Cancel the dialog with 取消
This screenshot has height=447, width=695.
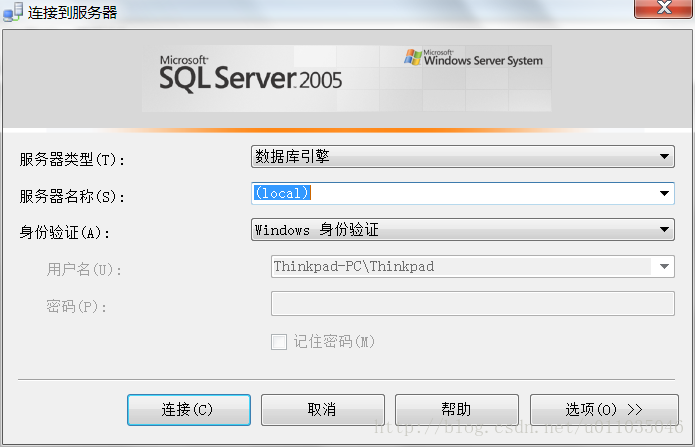point(323,410)
